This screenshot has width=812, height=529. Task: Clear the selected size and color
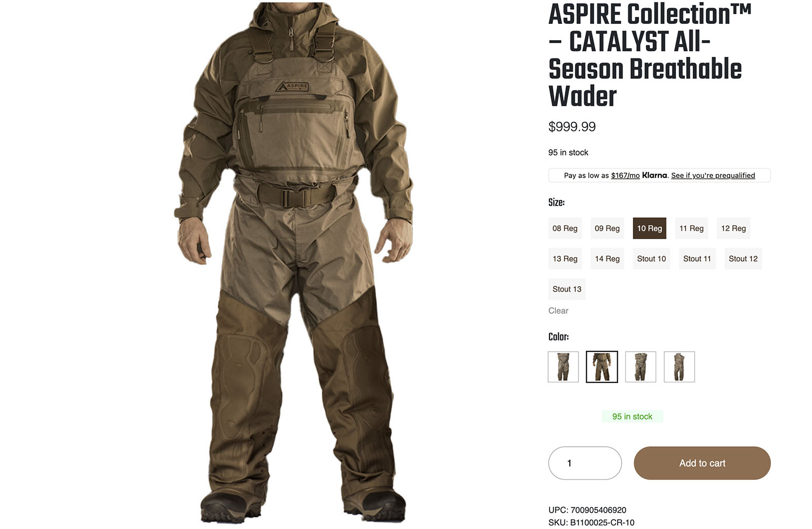click(x=558, y=311)
